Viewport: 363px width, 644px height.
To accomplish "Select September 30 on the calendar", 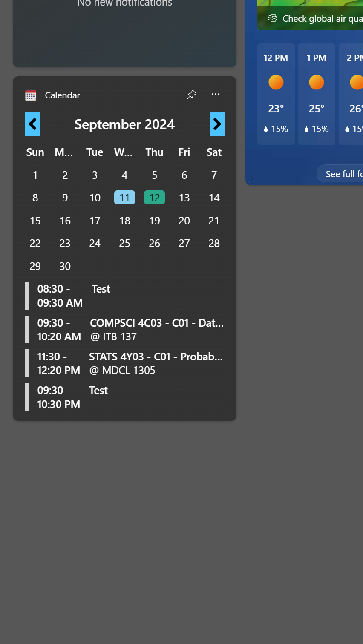I will pos(65,266).
